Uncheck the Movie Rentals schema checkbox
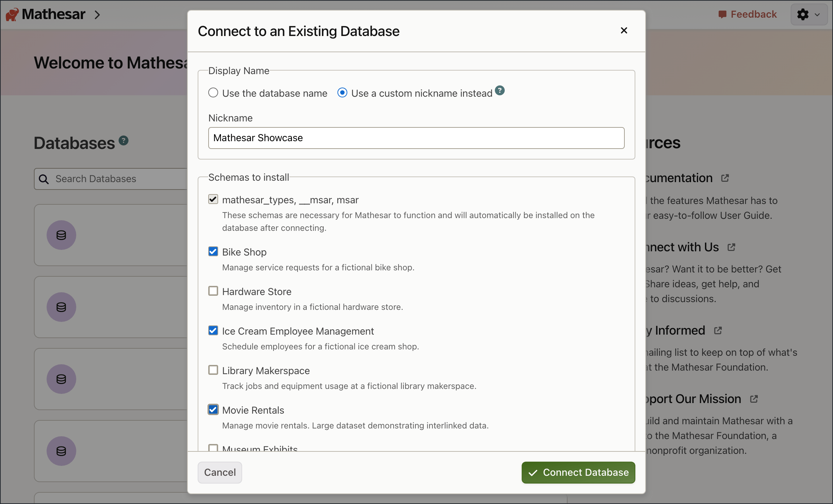This screenshot has width=833, height=504. coord(213,410)
